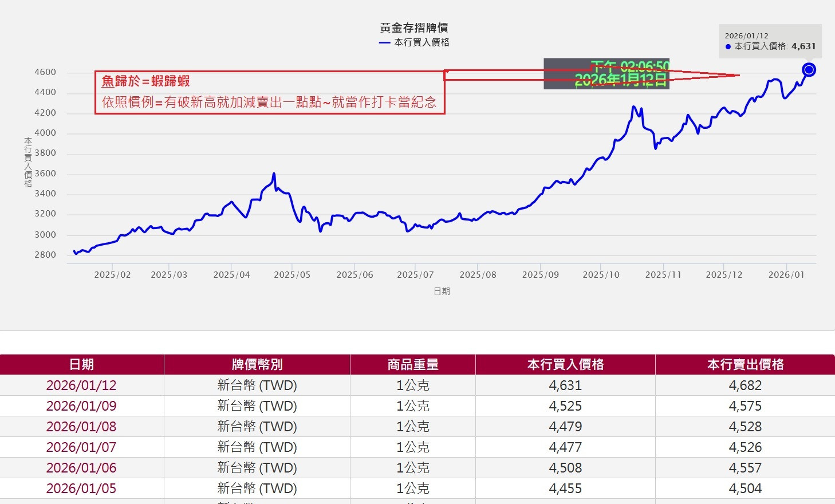The width and height of the screenshot is (835, 504).
Task: Select the selling price 4,682 cell
Action: tap(745, 385)
